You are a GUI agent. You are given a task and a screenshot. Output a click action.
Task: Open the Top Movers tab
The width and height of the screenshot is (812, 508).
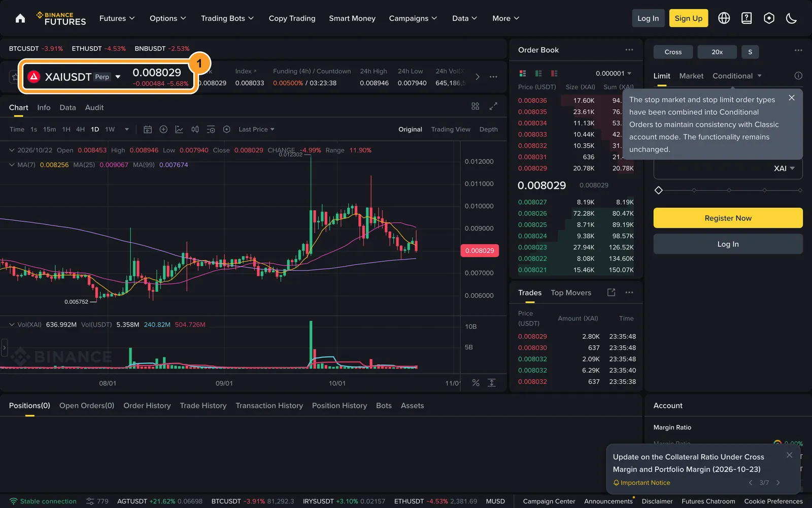tap(571, 293)
